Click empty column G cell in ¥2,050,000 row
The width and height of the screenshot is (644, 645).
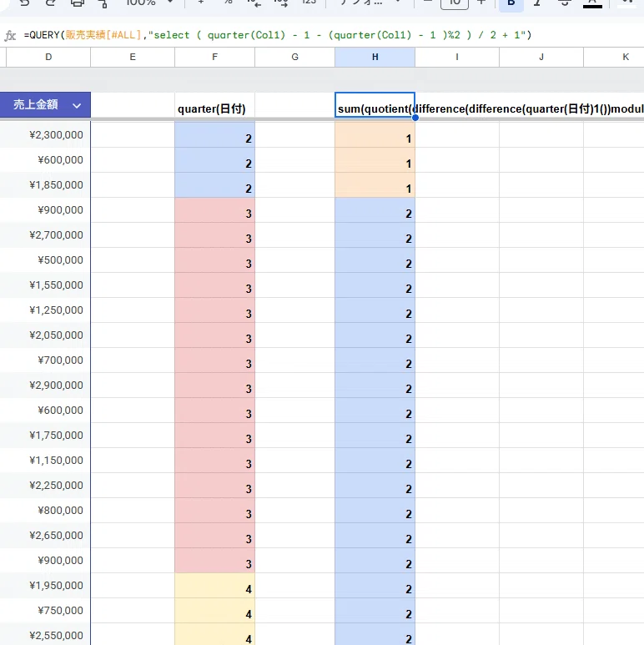[x=294, y=335]
